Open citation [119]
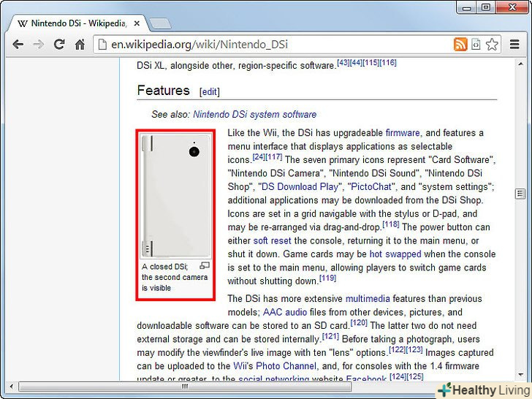Screen dimensions: 532x399 point(327,278)
